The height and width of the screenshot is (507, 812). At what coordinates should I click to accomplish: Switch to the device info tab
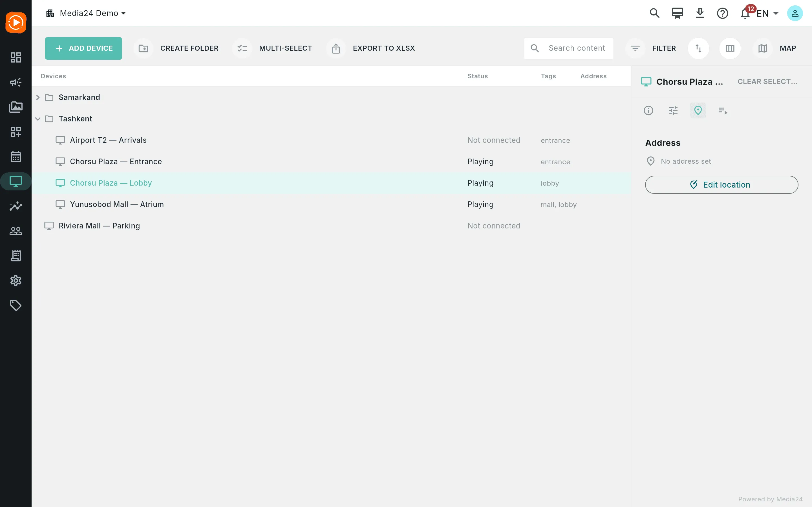pyautogui.click(x=648, y=110)
